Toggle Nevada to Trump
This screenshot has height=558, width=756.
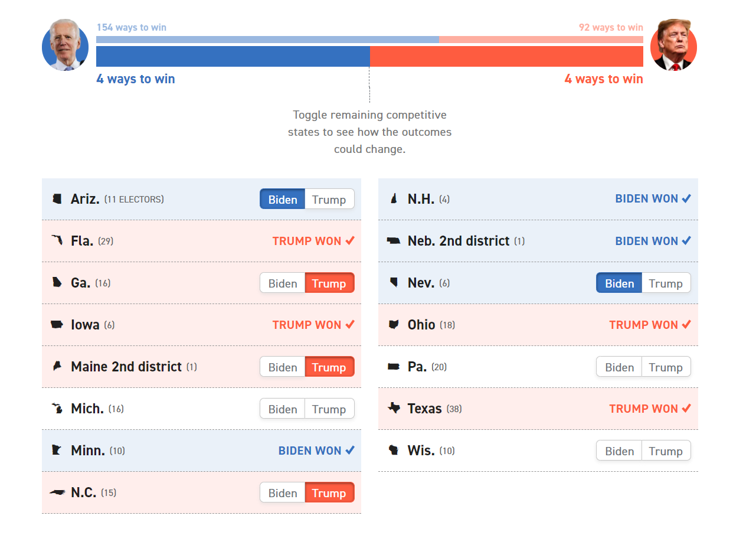665,283
